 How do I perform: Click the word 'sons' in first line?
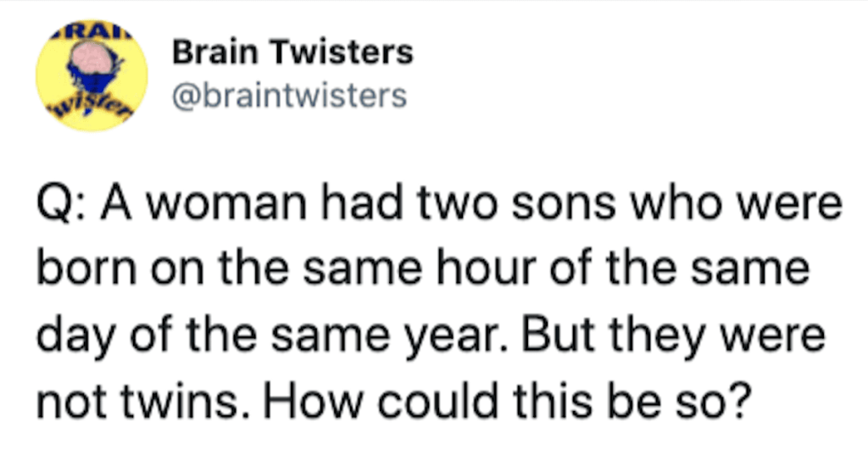click(x=564, y=204)
